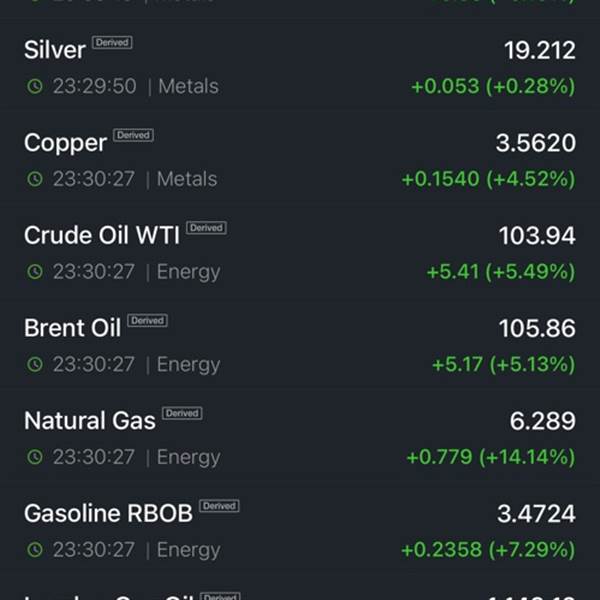The height and width of the screenshot is (600, 600).
Task: Click the clock icon under Copper
Action: pyautogui.click(x=35, y=179)
